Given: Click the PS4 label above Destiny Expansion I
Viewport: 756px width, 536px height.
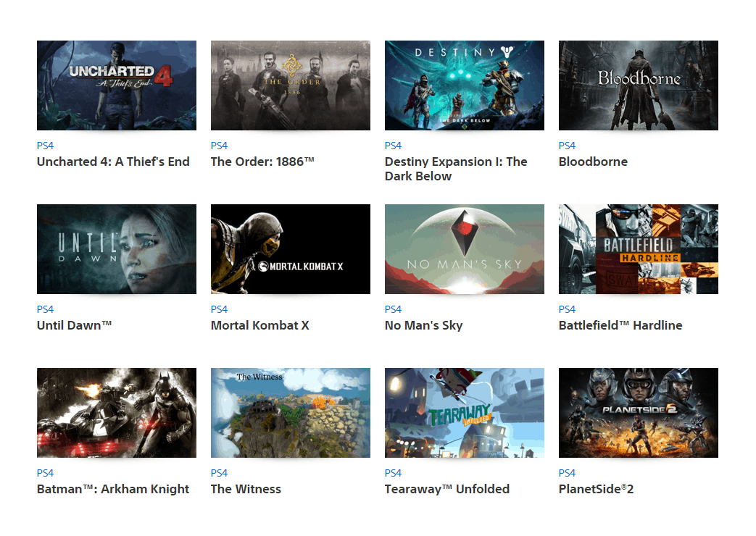Looking at the screenshot, I should click(394, 146).
